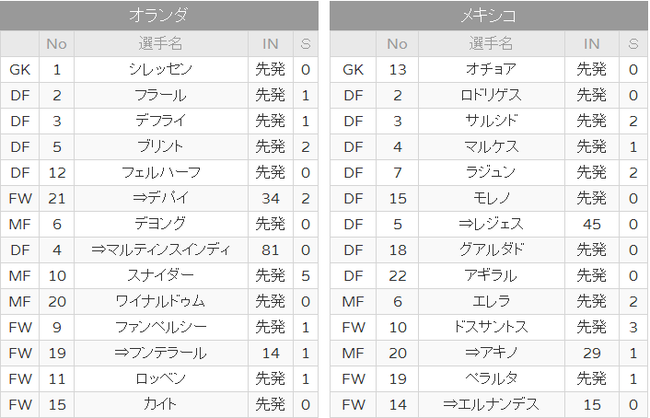
Task: Click the メキシコ team header
Action: coord(489,15)
